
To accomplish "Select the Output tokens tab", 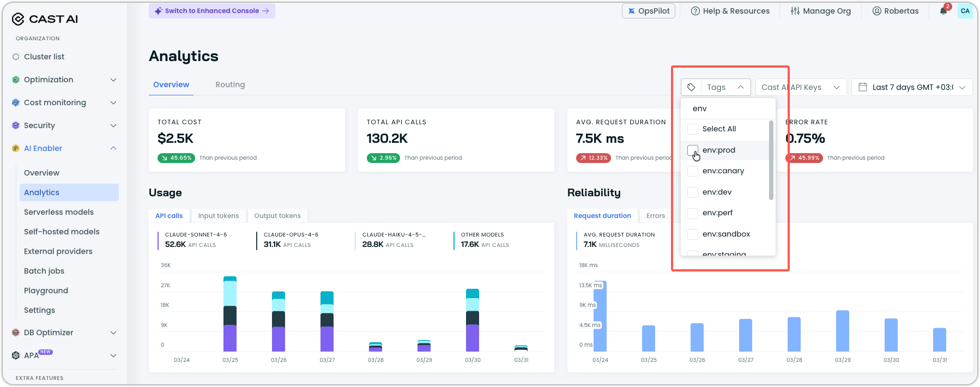I will tap(277, 216).
